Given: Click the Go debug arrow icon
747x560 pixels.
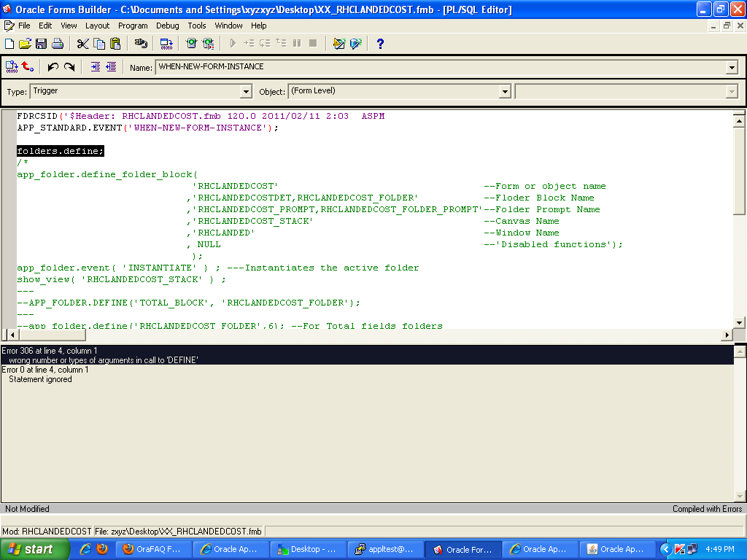Looking at the screenshot, I should click(x=233, y=43).
